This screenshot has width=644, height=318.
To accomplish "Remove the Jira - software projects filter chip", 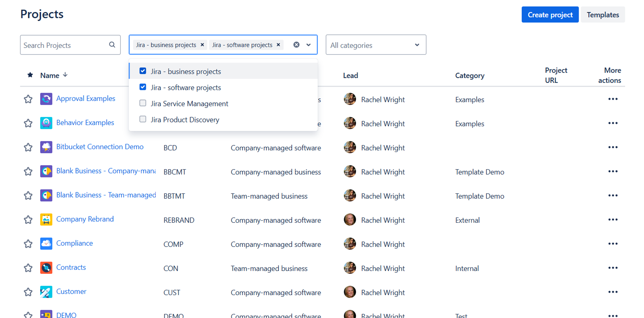I will tap(278, 45).
